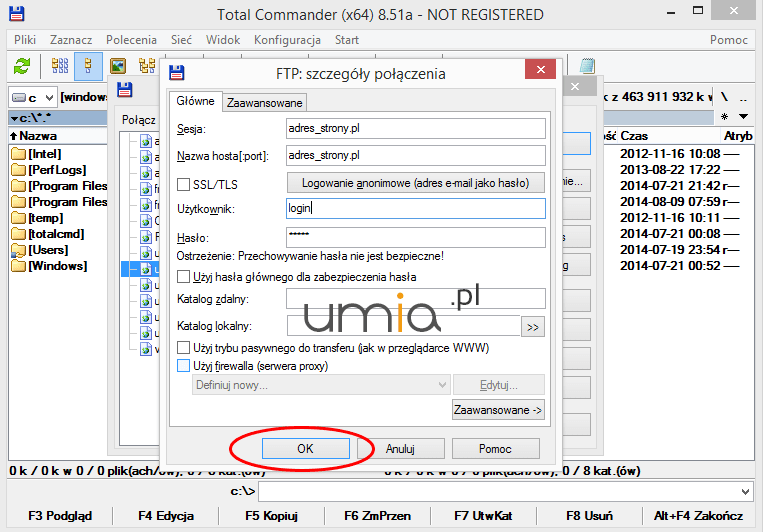Launch Notepad from the toolbar icon

[x=587, y=66]
